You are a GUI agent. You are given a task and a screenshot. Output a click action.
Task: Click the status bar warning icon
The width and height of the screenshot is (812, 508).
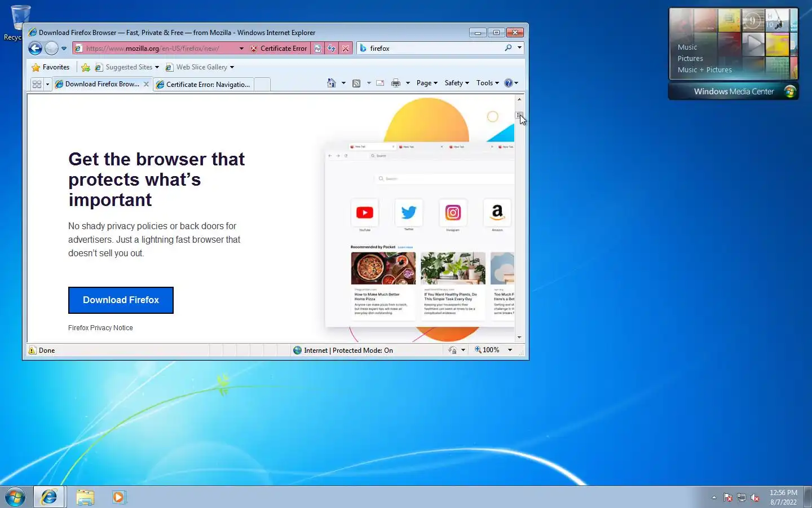coord(32,351)
